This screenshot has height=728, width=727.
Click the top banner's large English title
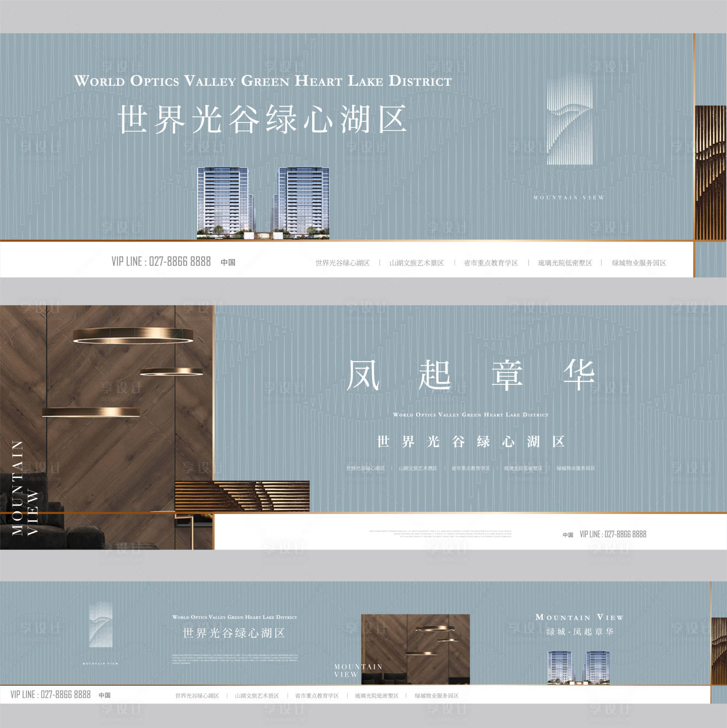(262, 81)
